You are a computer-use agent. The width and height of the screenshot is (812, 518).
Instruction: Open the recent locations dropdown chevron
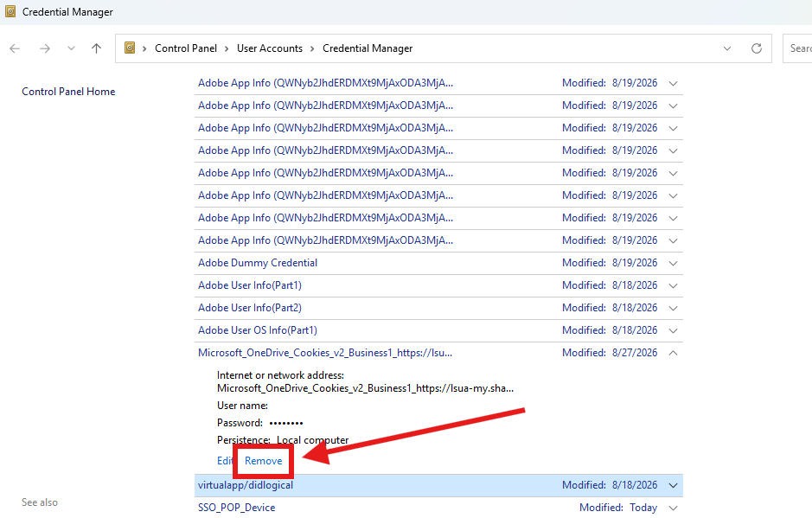[x=72, y=48]
